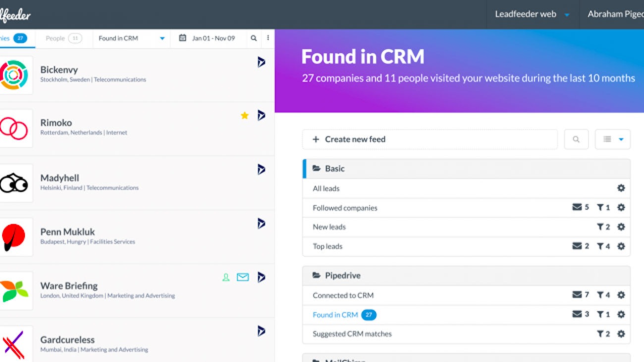Open the Found in CRM feed dropdown
This screenshot has height=362, width=644.
[131, 38]
